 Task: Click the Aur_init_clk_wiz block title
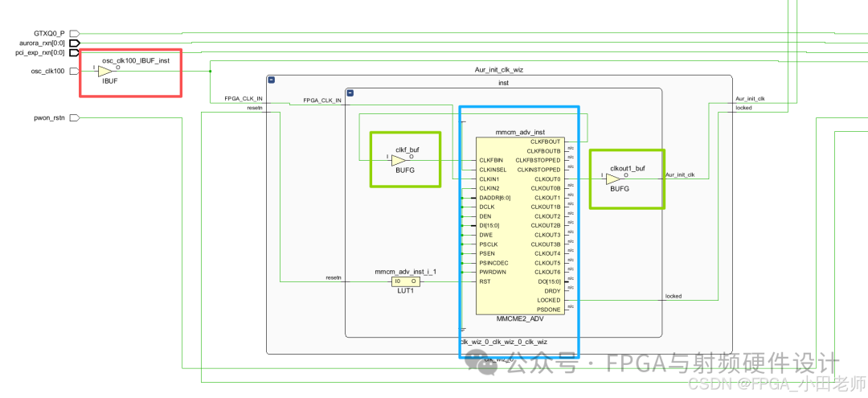click(499, 70)
